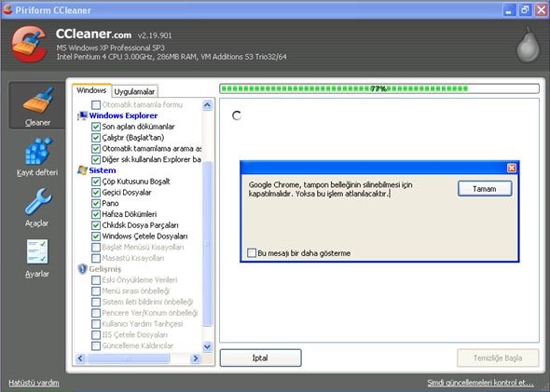Uncheck Son açılan dökümanlar

click(95, 127)
